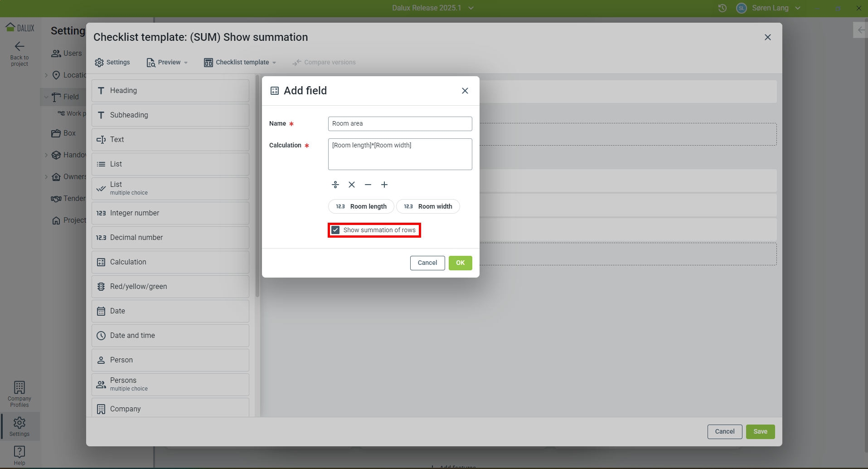
Task: Open the Checklist template dropdown
Action: (x=240, y=63)
